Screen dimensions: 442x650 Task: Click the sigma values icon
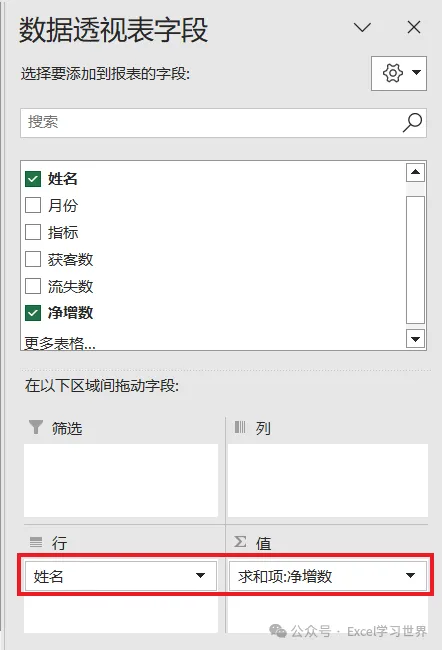point(240,541)
